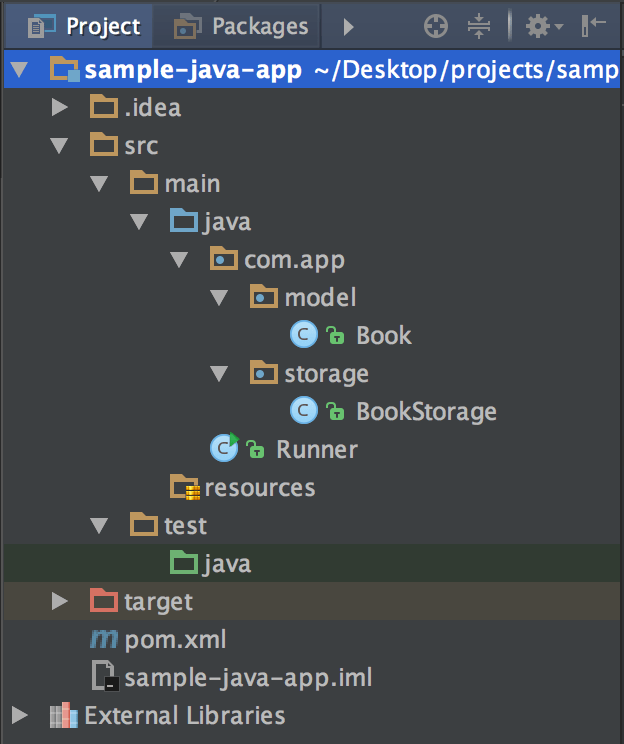624x744 pixels.
Task: Click Scroll from Source crosshair icon
Action: click(x=436, y=26)
